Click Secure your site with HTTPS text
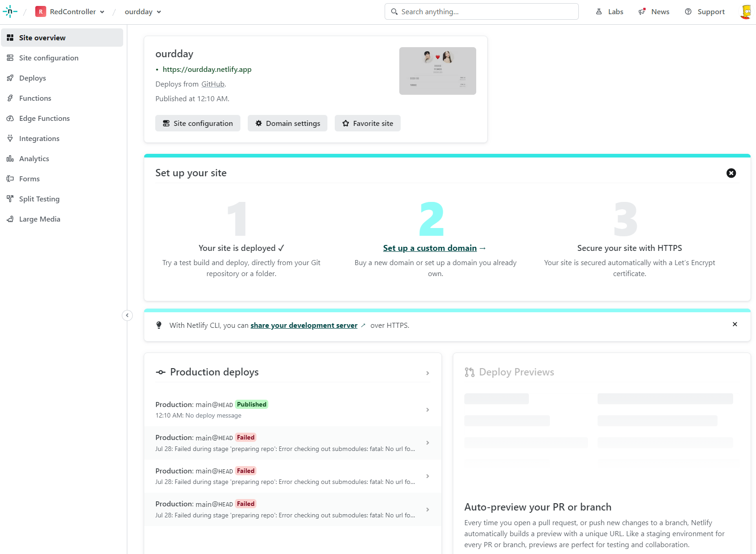 pos(630,248)
